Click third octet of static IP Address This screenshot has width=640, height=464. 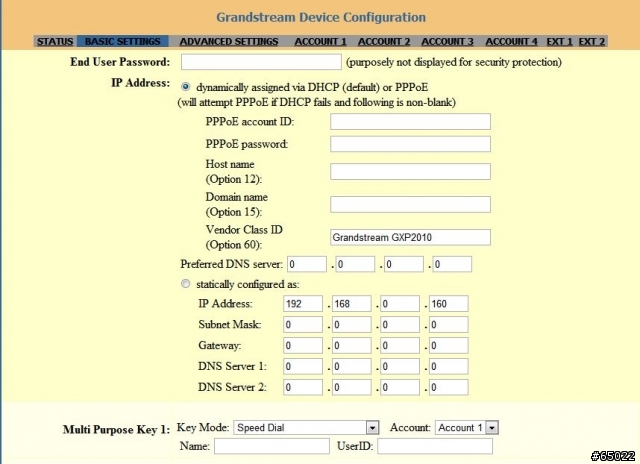click(400, 304)
